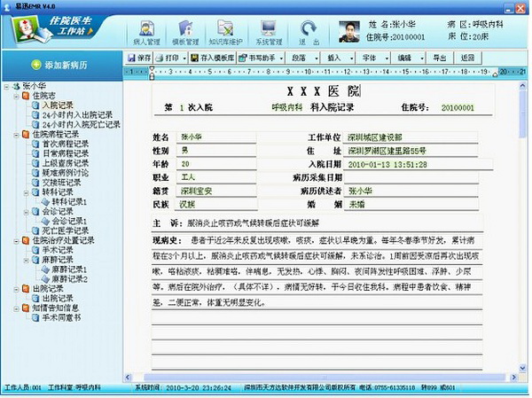Viewport: 532px width, 398px height.
Task: Collapse the 转科记录 node
Action: coord(26,193)
